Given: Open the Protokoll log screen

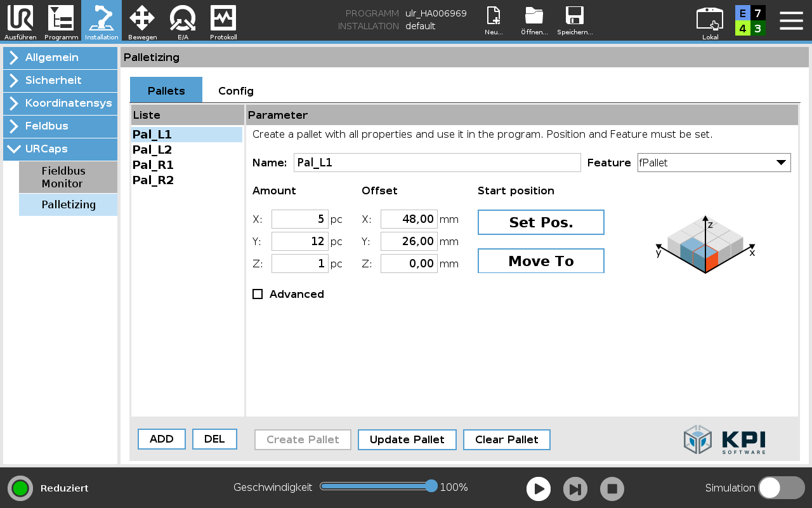Looking at the screenshot, I should pos(223,21).
